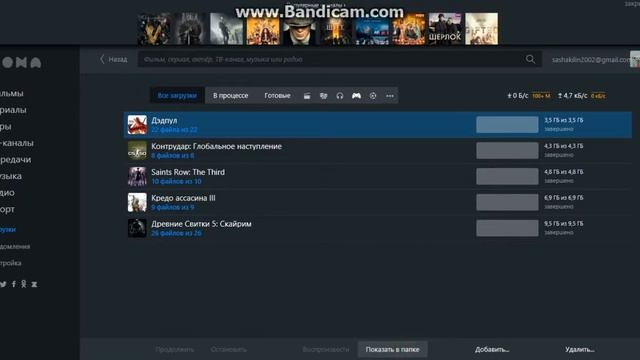The width and height of the screenshot is (640, 360).
Task: Open Музыка section in sidebar
Action: [x=11, y=176]
